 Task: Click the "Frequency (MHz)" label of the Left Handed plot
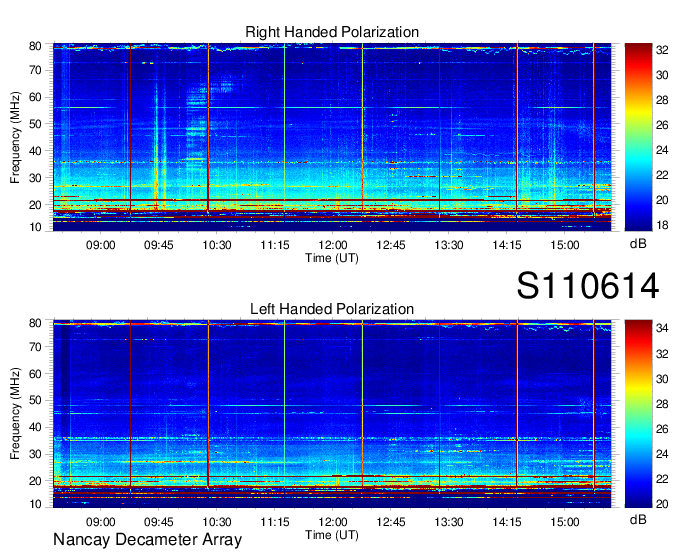click(x=15, y=414)
